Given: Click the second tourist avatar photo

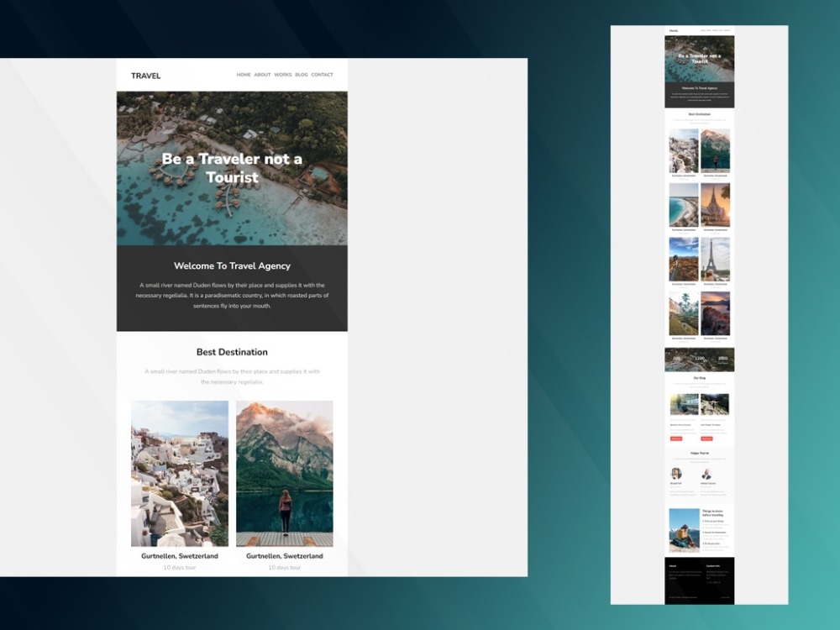Looking at the screenshot, I should pos(706,475).
